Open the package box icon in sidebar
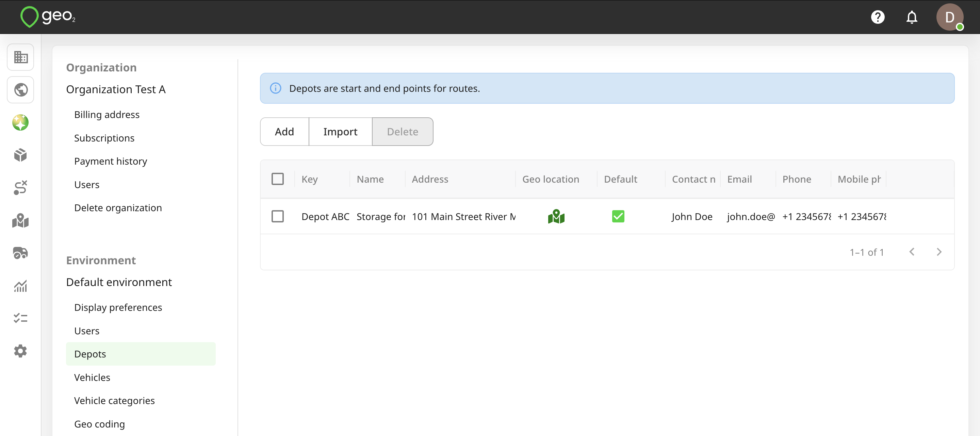Image resolution: width=980 pixels, height=436 pixels. coord(20,155)
